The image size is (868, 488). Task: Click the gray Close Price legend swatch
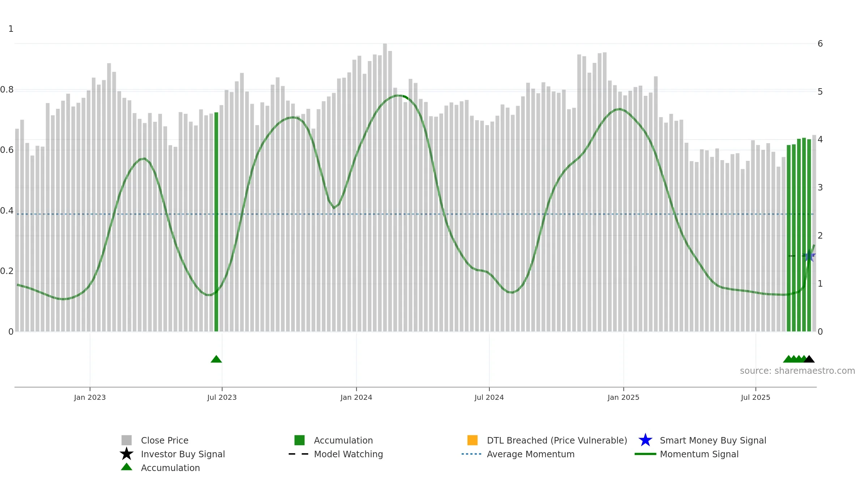click(127, 440)
